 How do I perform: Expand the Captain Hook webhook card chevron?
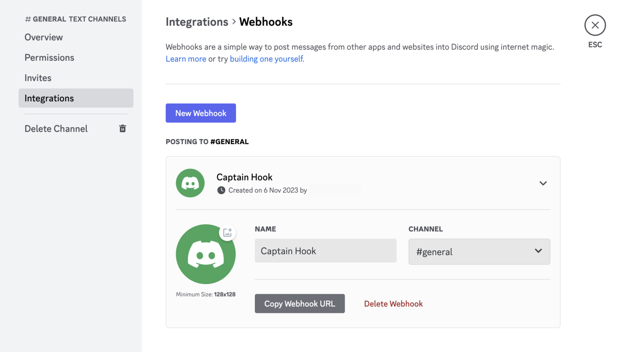coord(543,183)
